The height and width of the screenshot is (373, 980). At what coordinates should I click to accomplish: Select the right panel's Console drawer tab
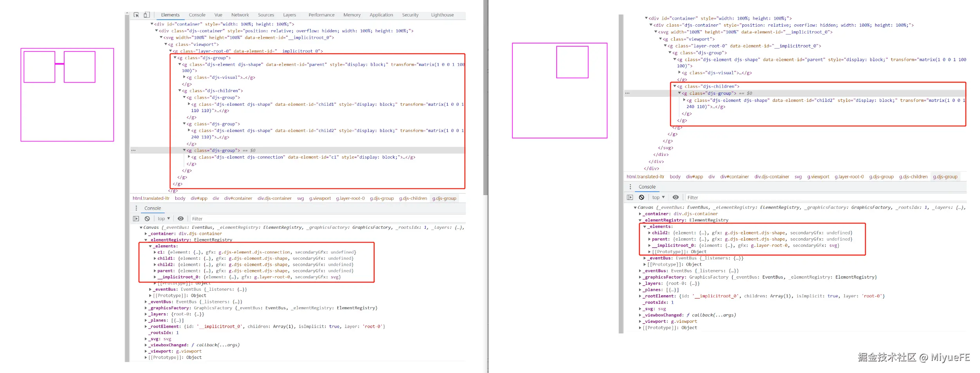coord(647,187)
